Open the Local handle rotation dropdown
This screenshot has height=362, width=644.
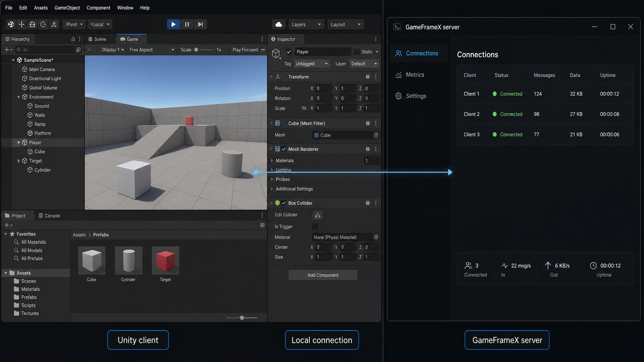tap(100, 24)
